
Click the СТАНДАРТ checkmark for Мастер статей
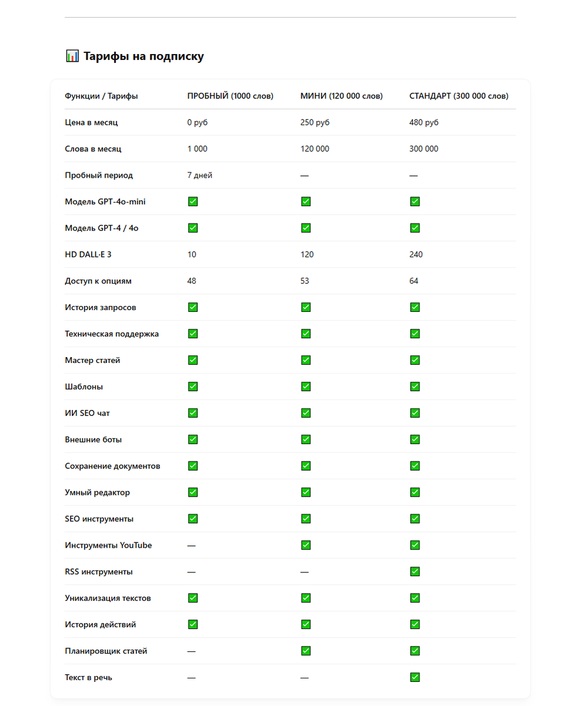[415, 360]
